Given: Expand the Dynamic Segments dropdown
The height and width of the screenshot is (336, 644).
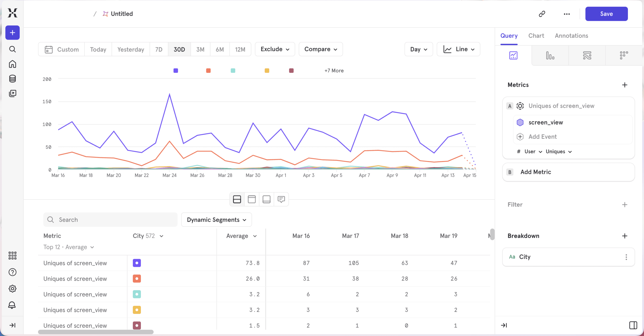Looking at the screenshot, I should (x=216, y=220).
